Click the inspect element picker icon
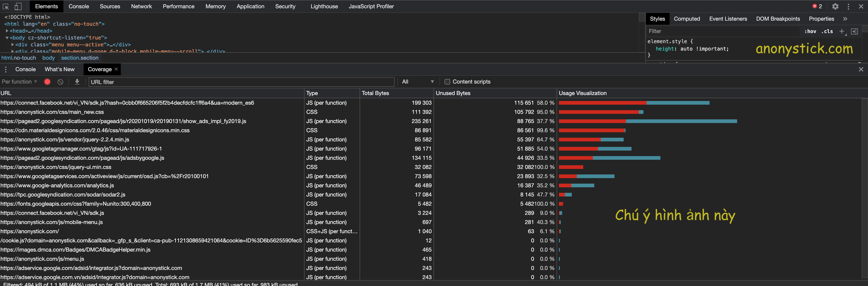 pos(6,6)
